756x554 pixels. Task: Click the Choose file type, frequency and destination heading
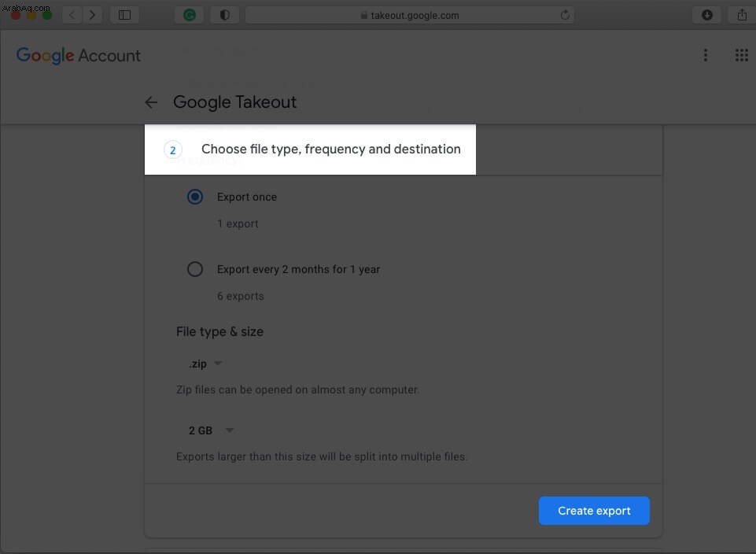point(330,149)
